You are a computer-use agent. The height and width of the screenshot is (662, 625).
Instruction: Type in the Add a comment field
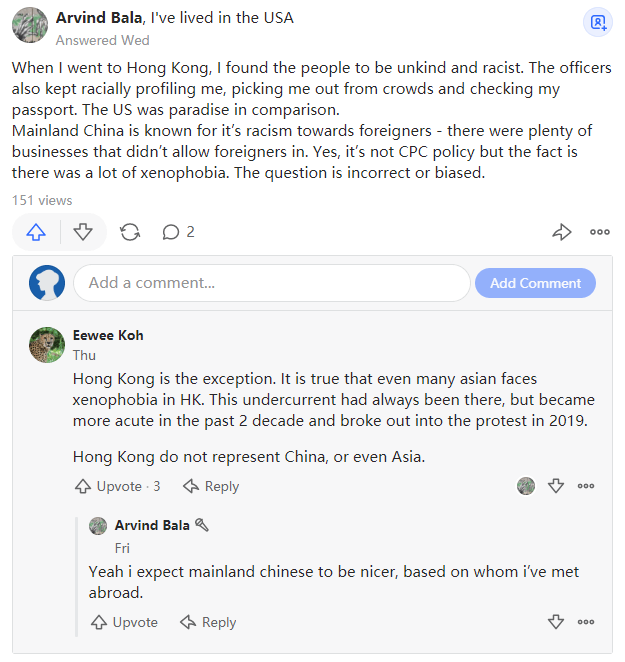(x=271, y=283)
